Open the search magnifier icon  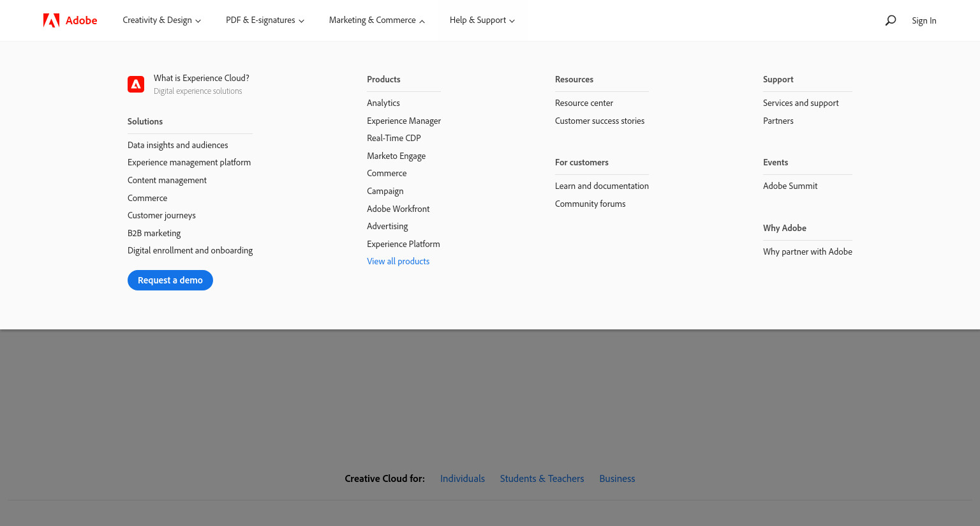[891, 20]
